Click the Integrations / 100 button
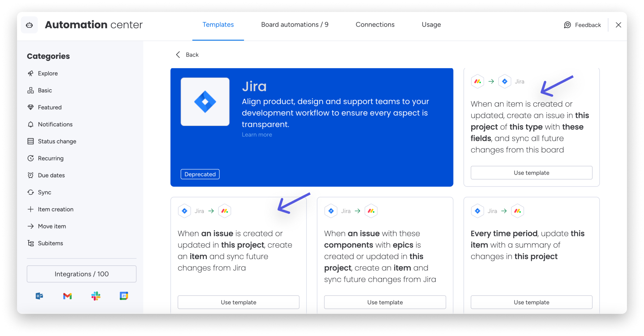Screen dimensions: 644x336 [81, 274]
